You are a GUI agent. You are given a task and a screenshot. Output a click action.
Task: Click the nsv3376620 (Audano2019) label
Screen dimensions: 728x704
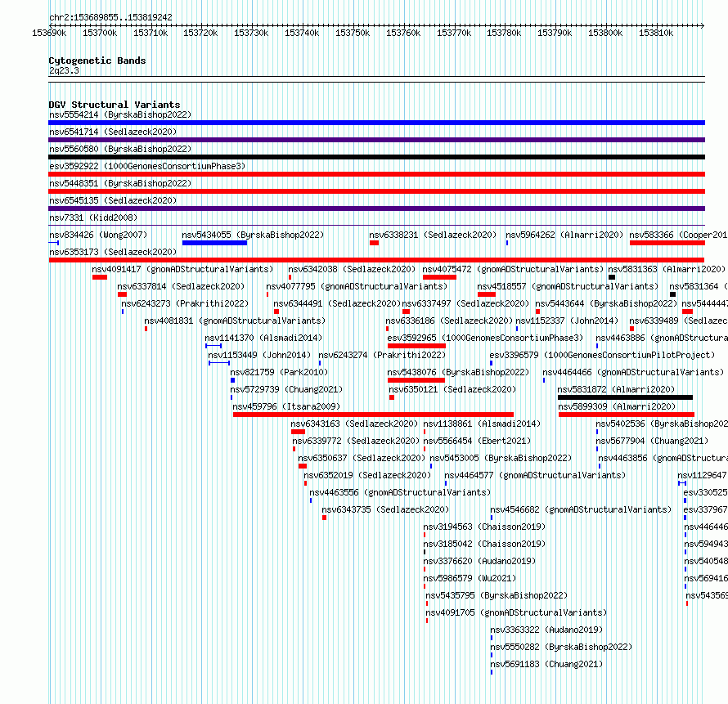point(479,561)
